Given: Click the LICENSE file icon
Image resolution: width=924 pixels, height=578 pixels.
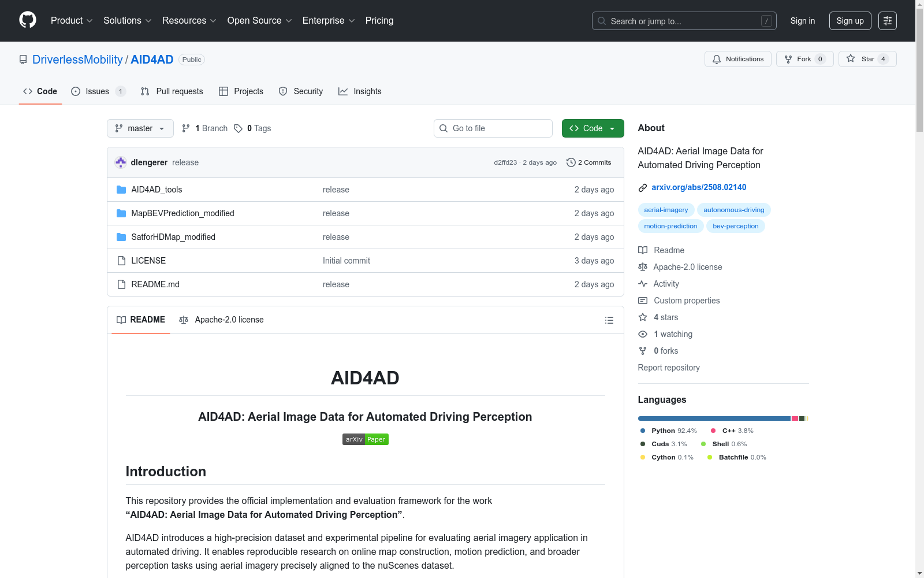Looking at the screenshot, I should pos(121,261).
